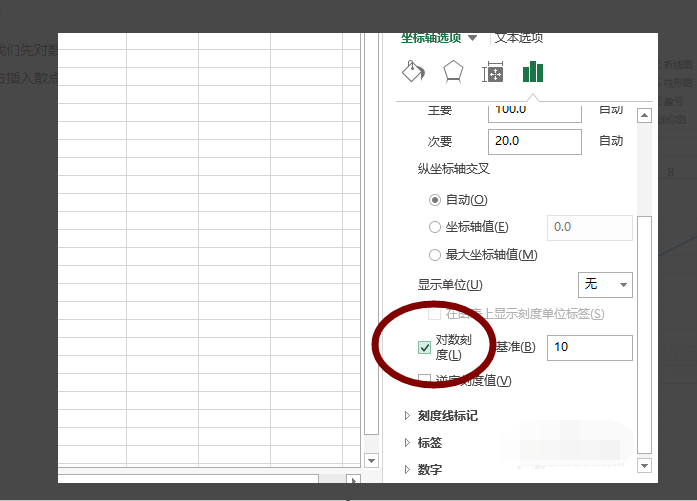Click the 纵坐标轴交叉 label
The width and height of the screenshot is (697, 501).
453,169
